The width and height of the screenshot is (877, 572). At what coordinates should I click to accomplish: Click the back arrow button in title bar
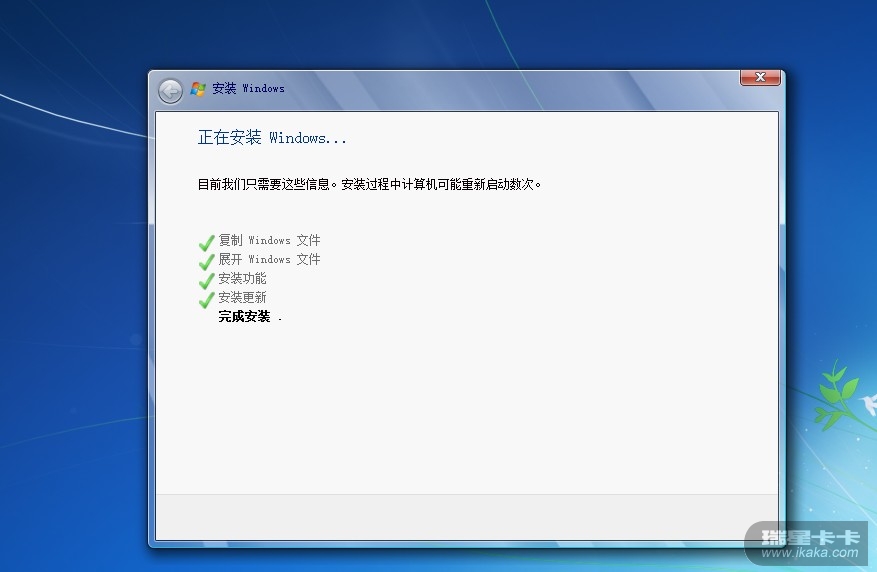[170, 91]
